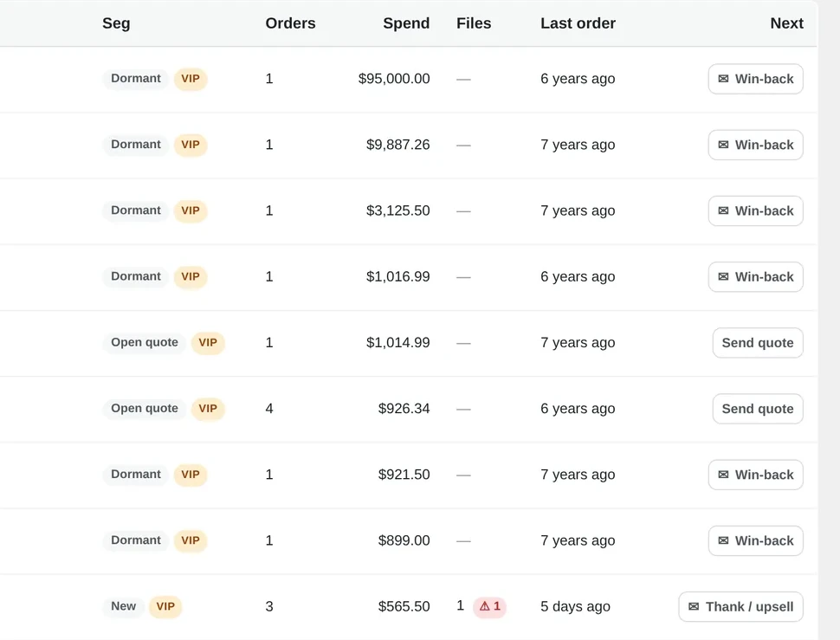Start Win-back for the $1,016.99 spend row
Screen dimensions: 840x640
coord(755,276)
